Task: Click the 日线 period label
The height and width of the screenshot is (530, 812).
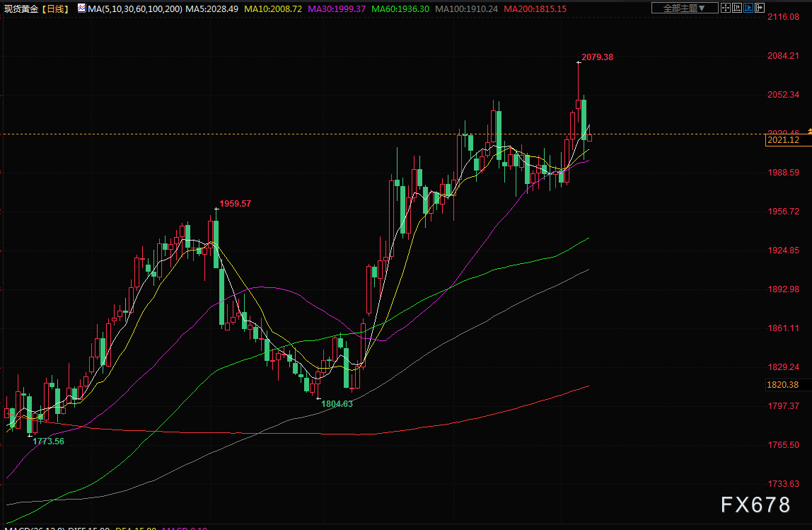Action: 57,8
